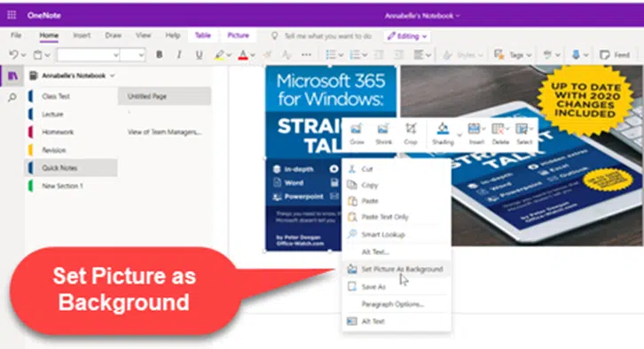Image resolution: width=644 pixels, height=349 pixels.
Task: Expand the Shading dropdown arrow
Action: (459, 135)
